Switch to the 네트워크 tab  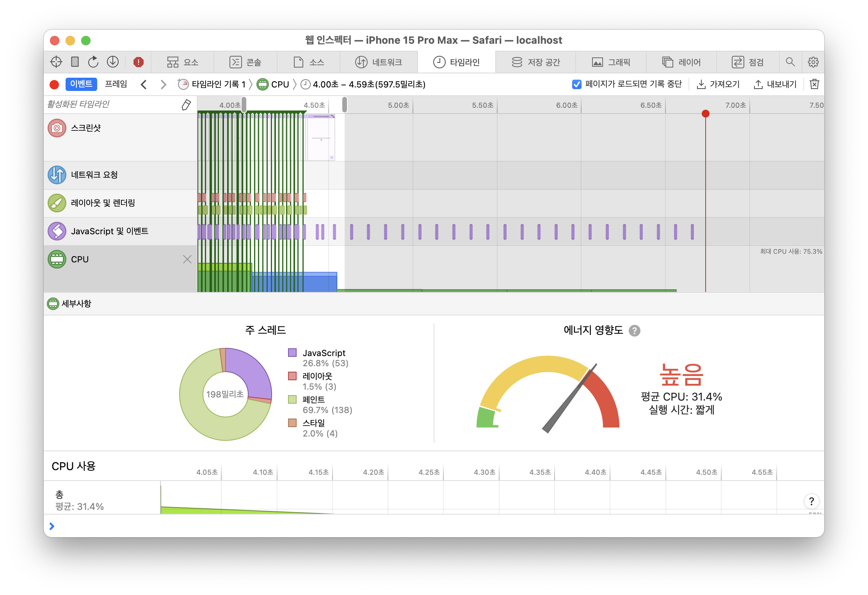coord(379,62)
